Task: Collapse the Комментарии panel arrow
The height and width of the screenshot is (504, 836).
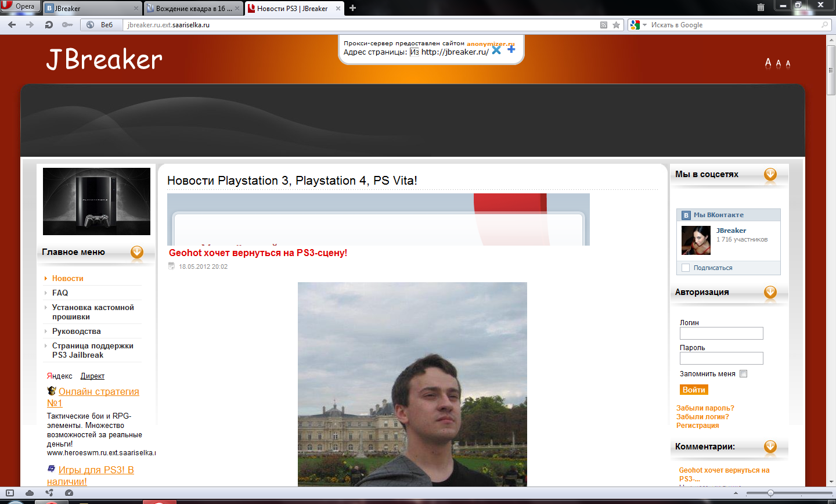Action: (x=770, y=447)
